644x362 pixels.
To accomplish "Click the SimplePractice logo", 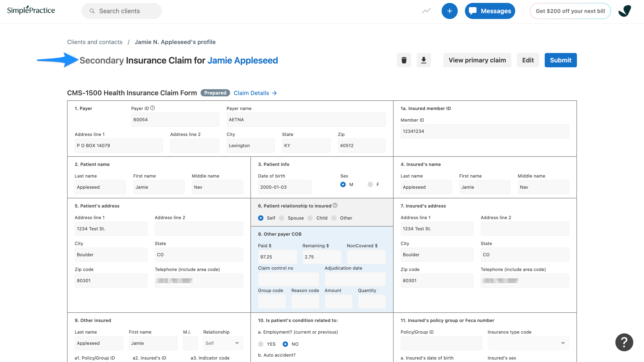I will [31, 10].
